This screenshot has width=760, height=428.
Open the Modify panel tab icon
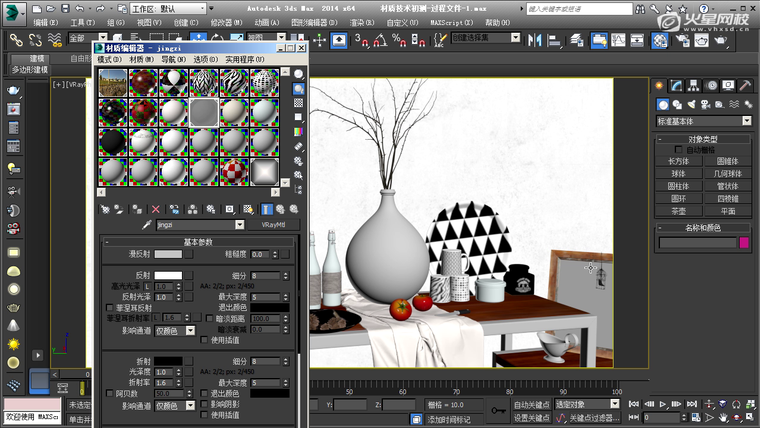677,86
